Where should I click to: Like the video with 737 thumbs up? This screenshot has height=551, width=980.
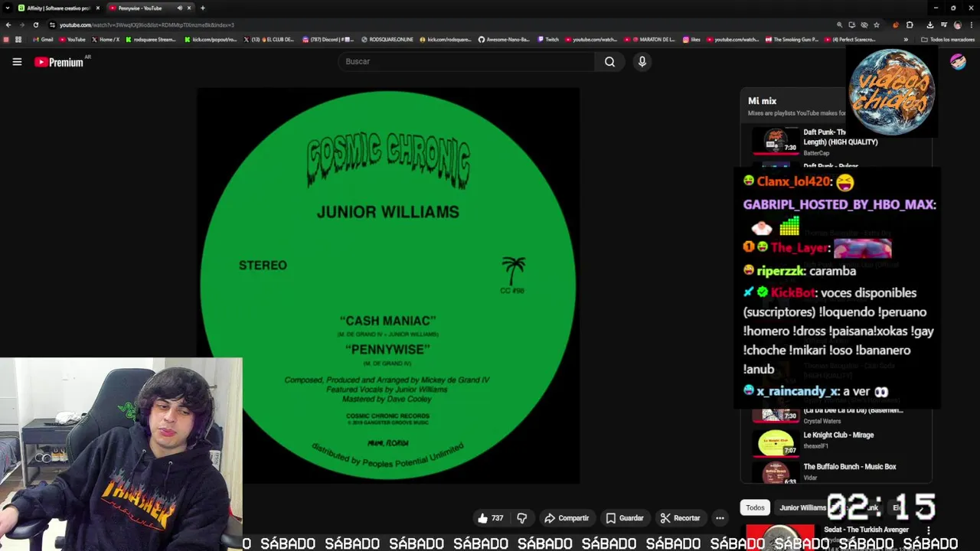point(490,518)
